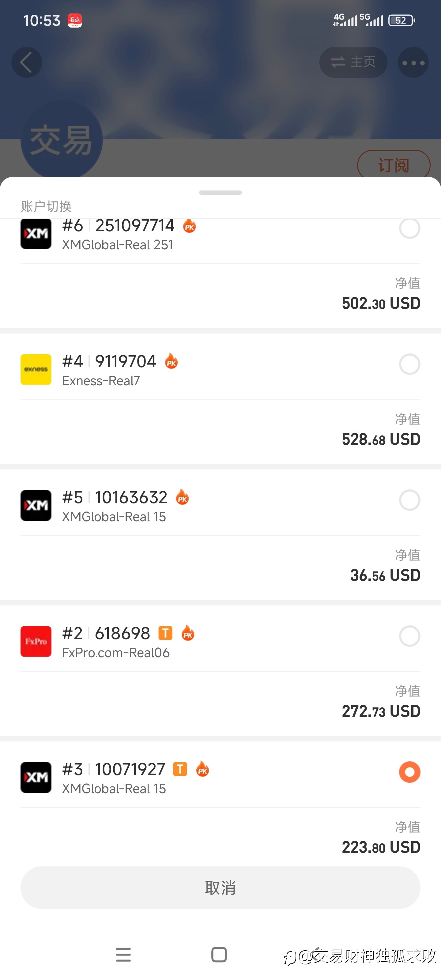Tap the selected radio for account #3
This screenshot has width=441, height=980.
pyautogui.click(x=409, y=772)
